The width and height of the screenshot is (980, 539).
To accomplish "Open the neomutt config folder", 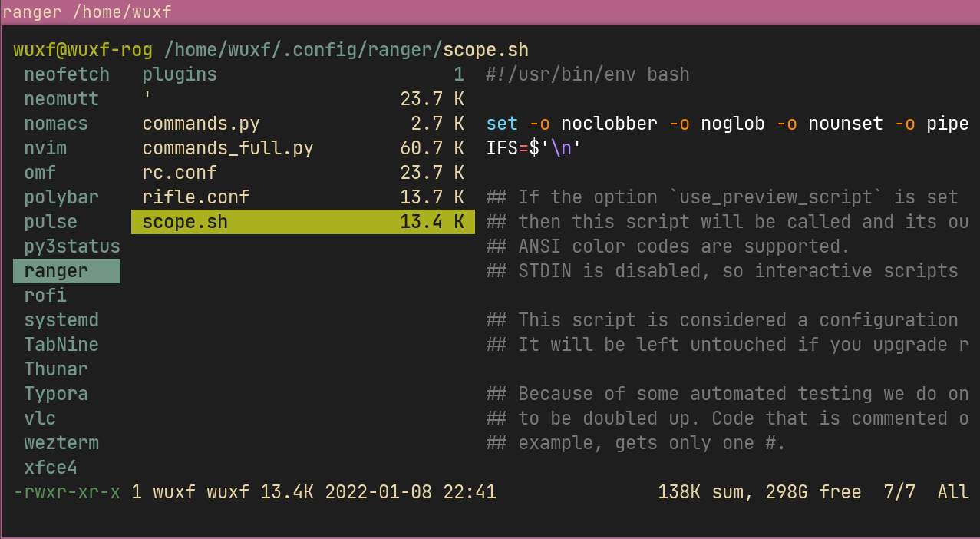I will pyautogui.click(x=61, y=99).
